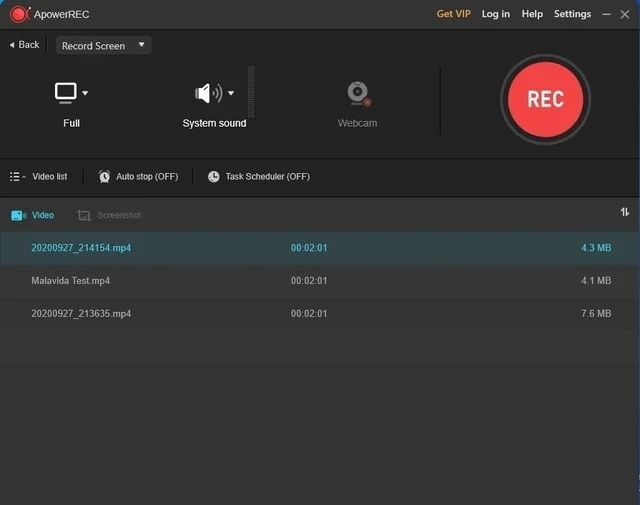Expand the Full region dropdown arrow
Screen dimensions: 640x505
coord(85,93)
